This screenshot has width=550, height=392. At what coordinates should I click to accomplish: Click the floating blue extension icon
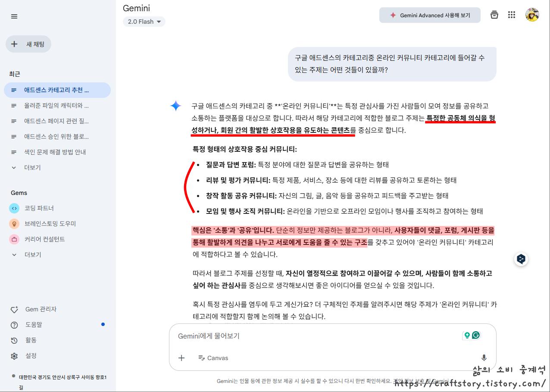[x=521, y=259]
